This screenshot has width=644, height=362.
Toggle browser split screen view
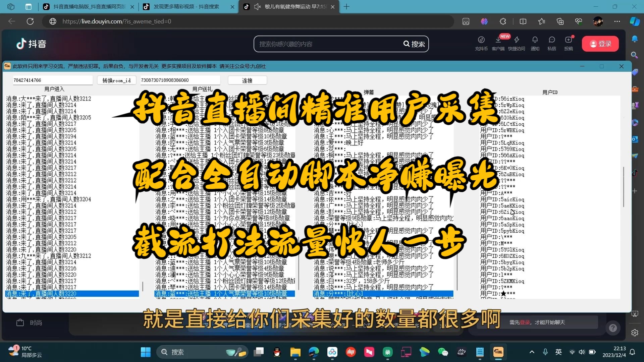[523, 21]
